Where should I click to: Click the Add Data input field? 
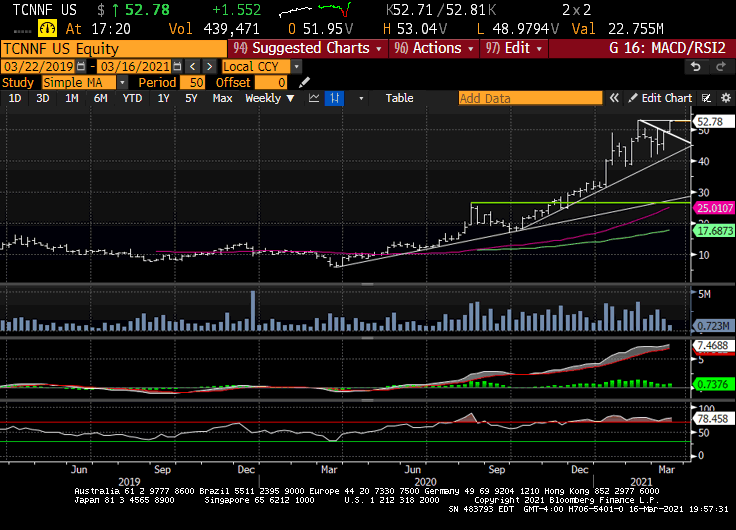point(530,98)
